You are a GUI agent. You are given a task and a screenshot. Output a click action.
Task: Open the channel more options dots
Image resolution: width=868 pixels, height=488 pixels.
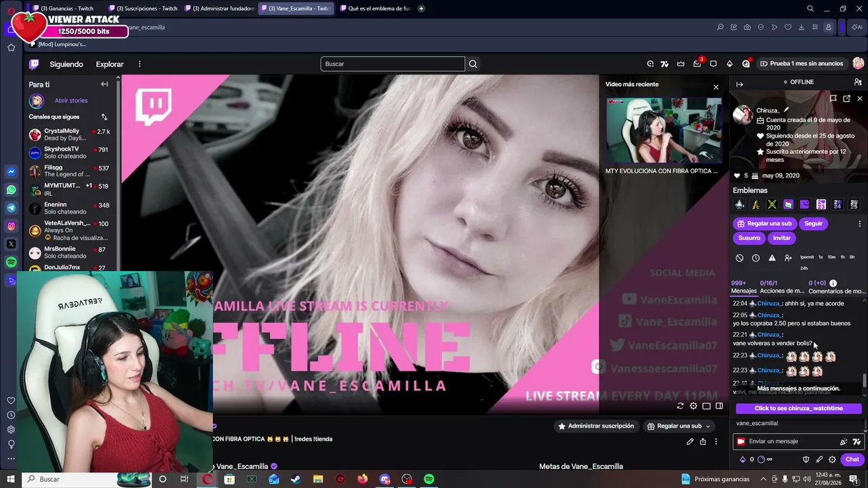coord(716,441)
